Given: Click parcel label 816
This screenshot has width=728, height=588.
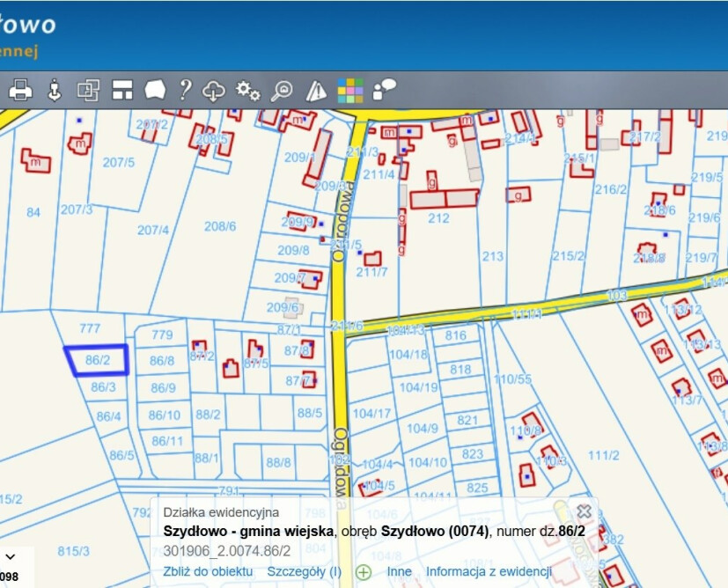Looking at the screenshot, I should point(455,335).
